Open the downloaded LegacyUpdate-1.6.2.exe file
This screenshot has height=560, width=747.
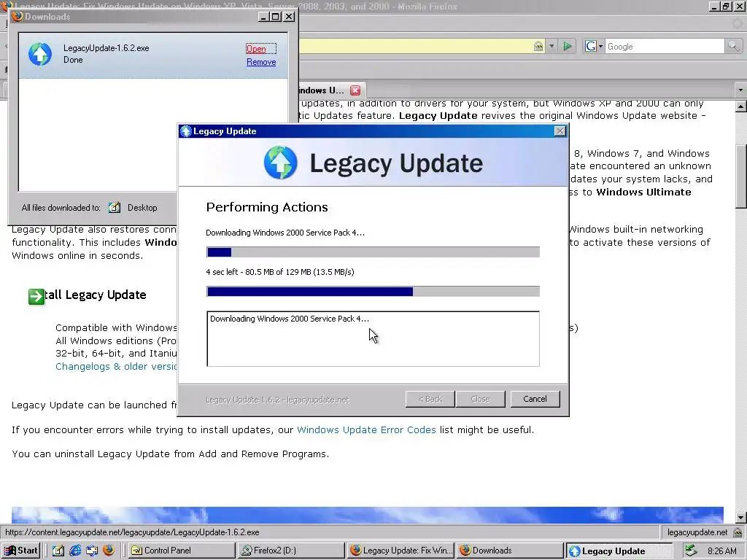256,49
